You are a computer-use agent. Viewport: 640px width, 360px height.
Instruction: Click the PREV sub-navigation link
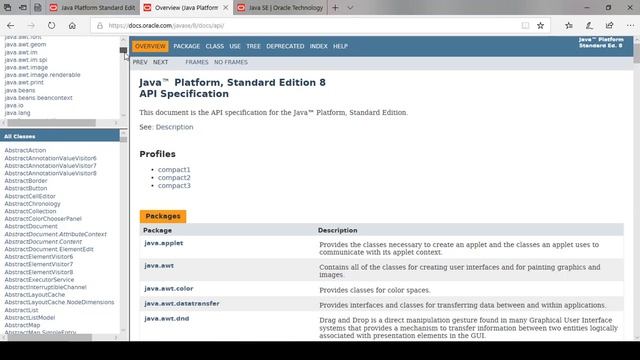(140, 62)
